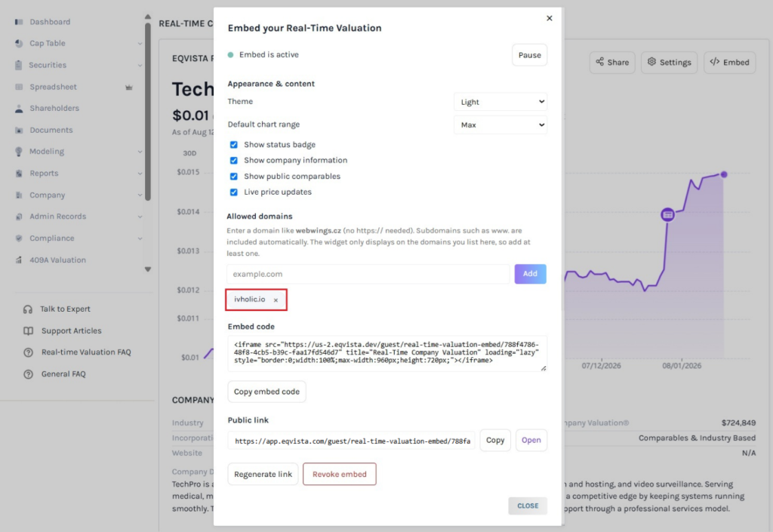
Task: Click the Real-time Valuation FAQ question icon
Action: pyautogui.click(x=29, y=352)
